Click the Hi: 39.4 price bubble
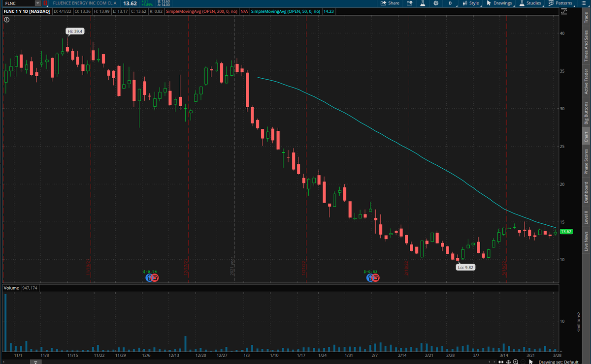 tap(75, 31)
